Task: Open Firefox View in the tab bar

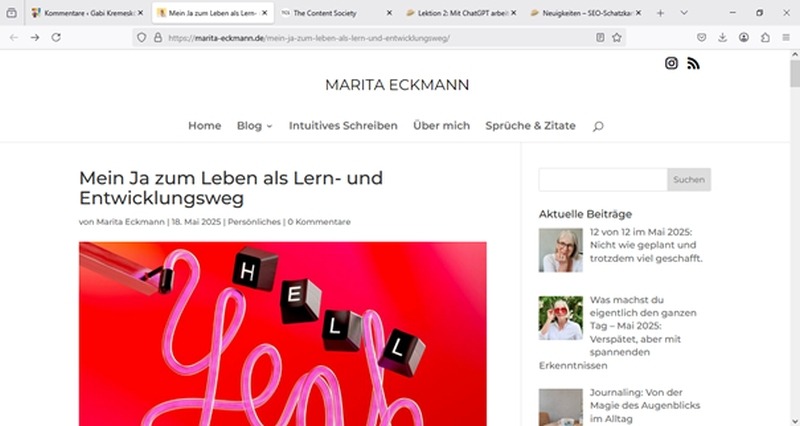Action: click(x=11, y=13)
